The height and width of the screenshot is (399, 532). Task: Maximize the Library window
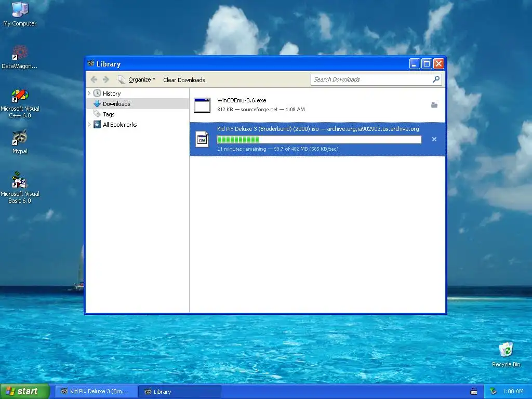coord(427,63)
